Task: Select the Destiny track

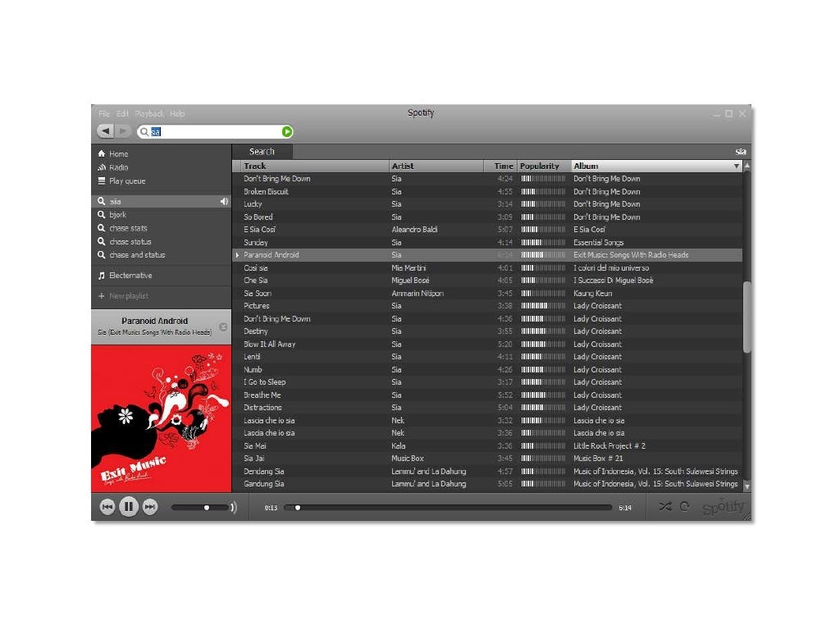Action: tap(256, 331)
